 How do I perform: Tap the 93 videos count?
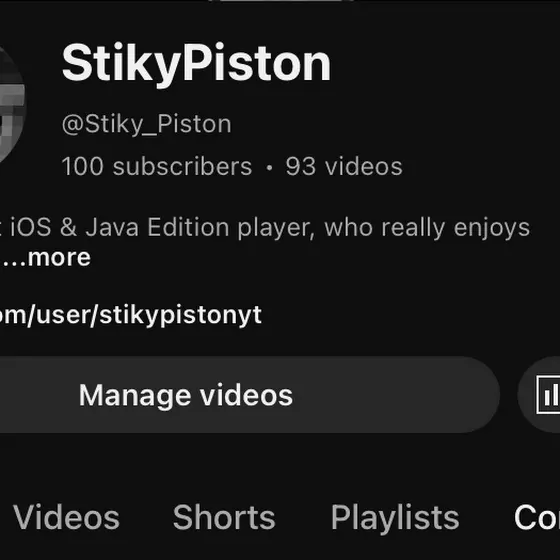pos(344,166)
